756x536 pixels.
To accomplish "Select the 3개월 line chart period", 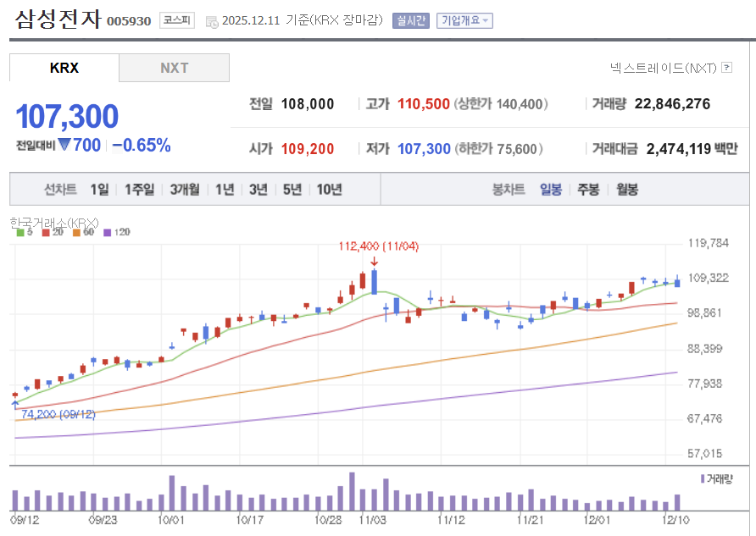I will (x=185, y=190).
